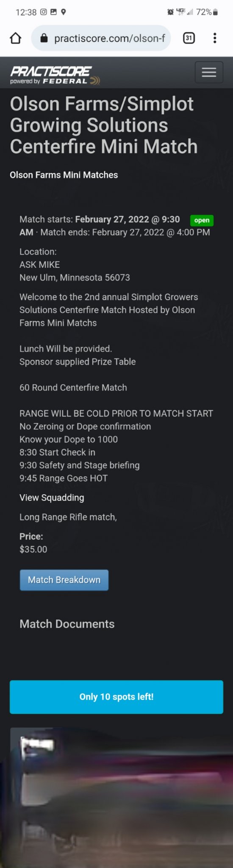Tap the PractiScore logo
The height and width of the screenshot is (868, 233).
pos(55,75)
